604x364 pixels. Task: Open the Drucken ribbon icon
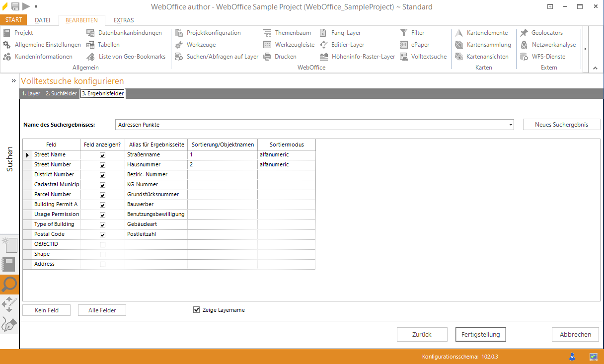267,57
